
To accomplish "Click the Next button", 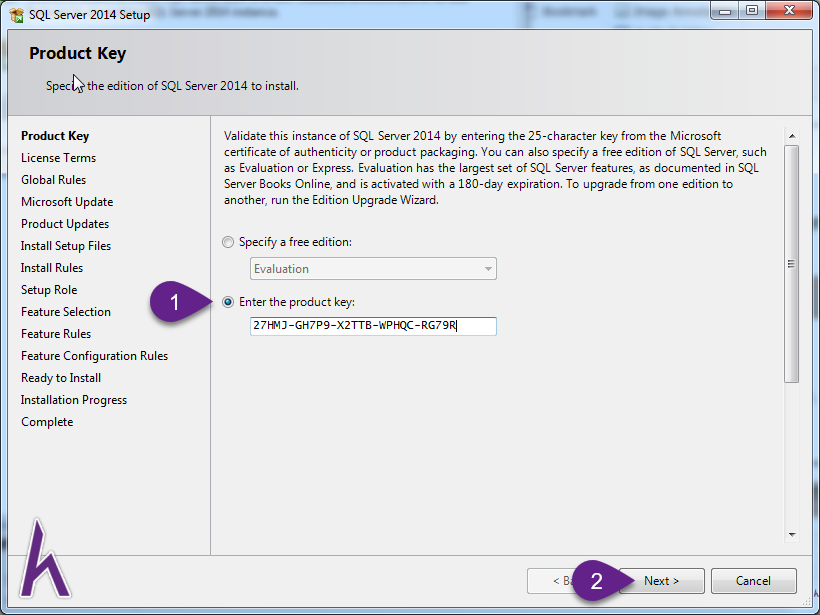I will 662,581.
